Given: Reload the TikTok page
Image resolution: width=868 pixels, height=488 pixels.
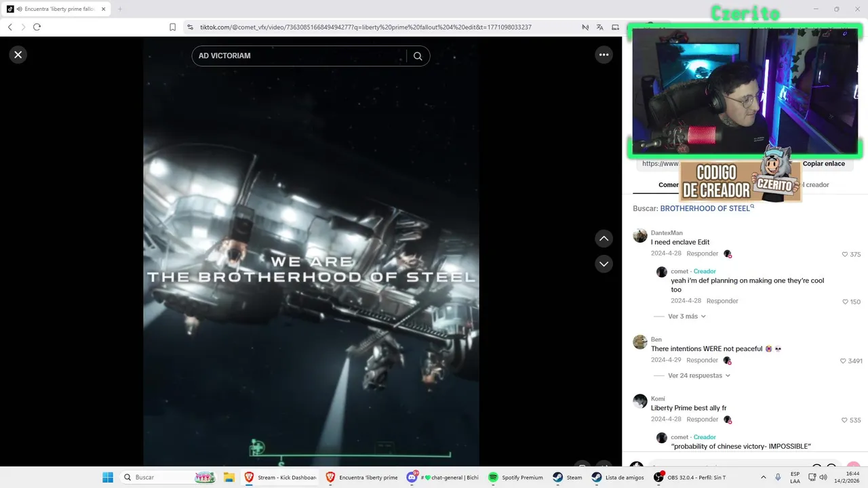Looking at the screenshot, I should click(37, 27).
